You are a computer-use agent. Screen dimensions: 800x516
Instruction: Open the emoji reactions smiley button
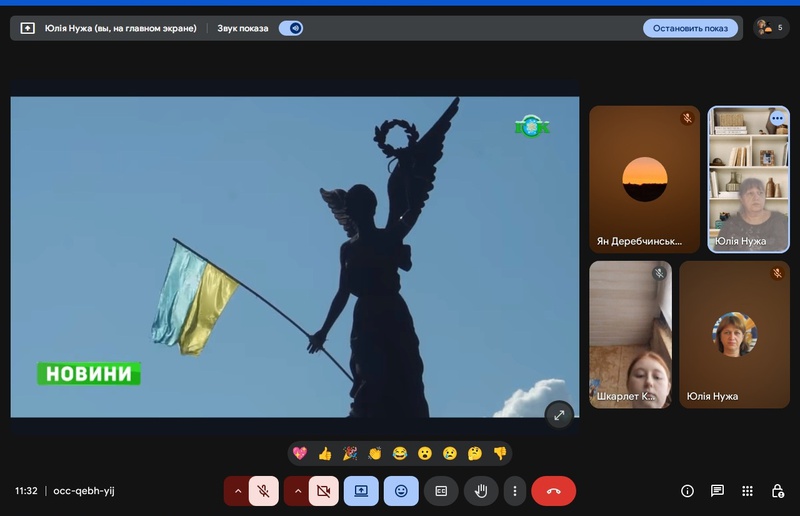[401, 491]
